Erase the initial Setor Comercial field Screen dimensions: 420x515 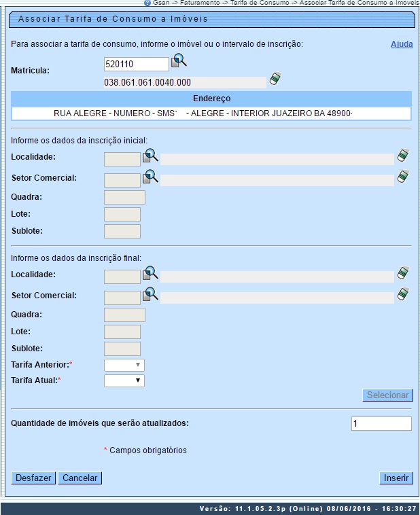pos(403,178)
